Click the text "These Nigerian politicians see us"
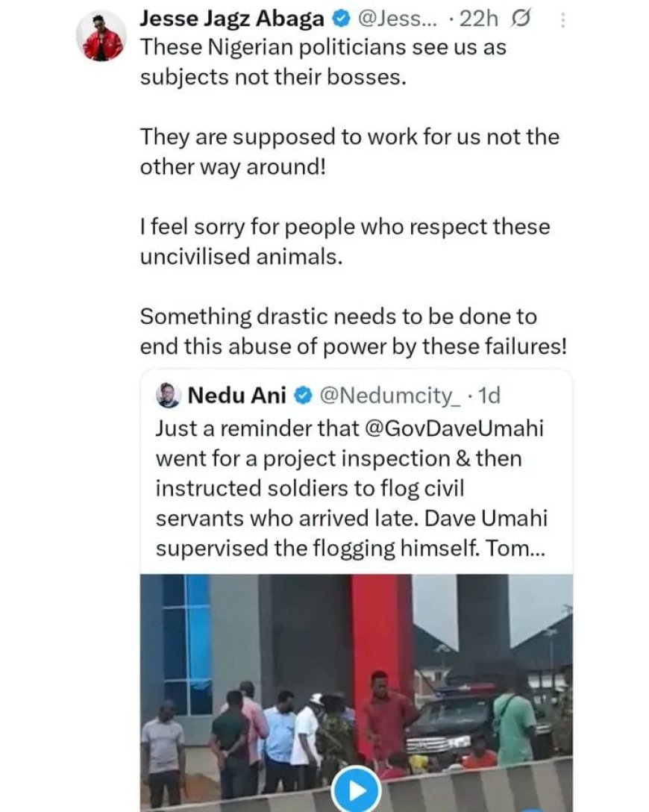 pos(323,48)
